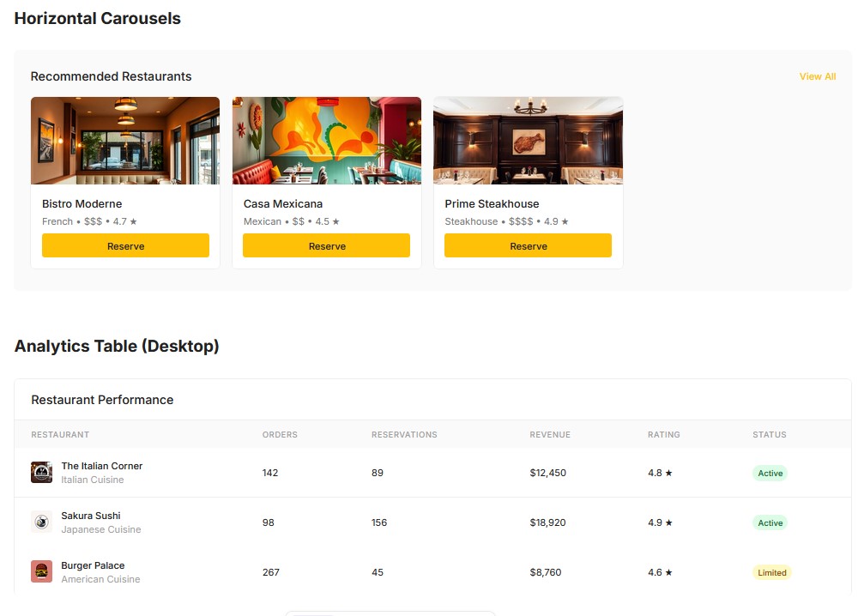This screenshot has height=616, width=858.
Task: Sort table by Restaurant column header
Action: coord(60,435)
